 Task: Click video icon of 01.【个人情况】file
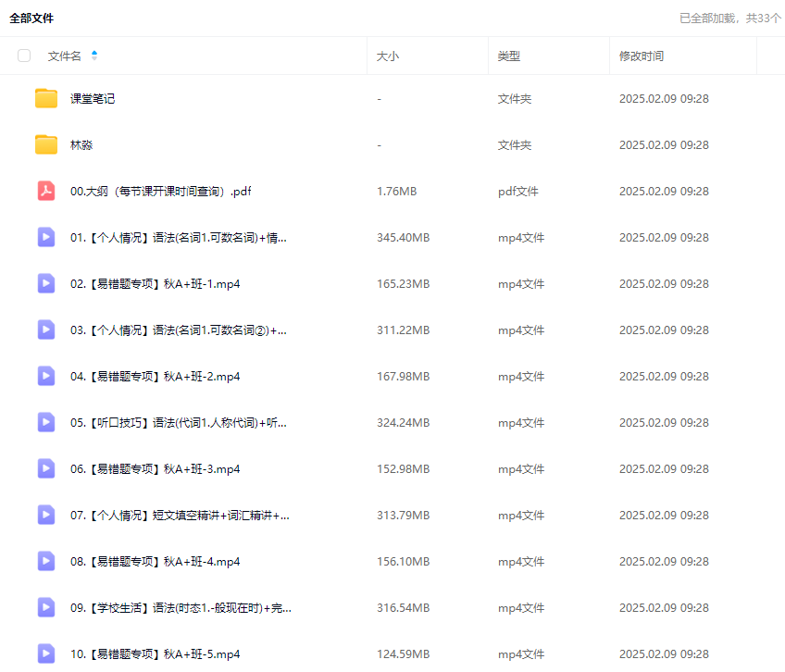[x=46, y=237]
